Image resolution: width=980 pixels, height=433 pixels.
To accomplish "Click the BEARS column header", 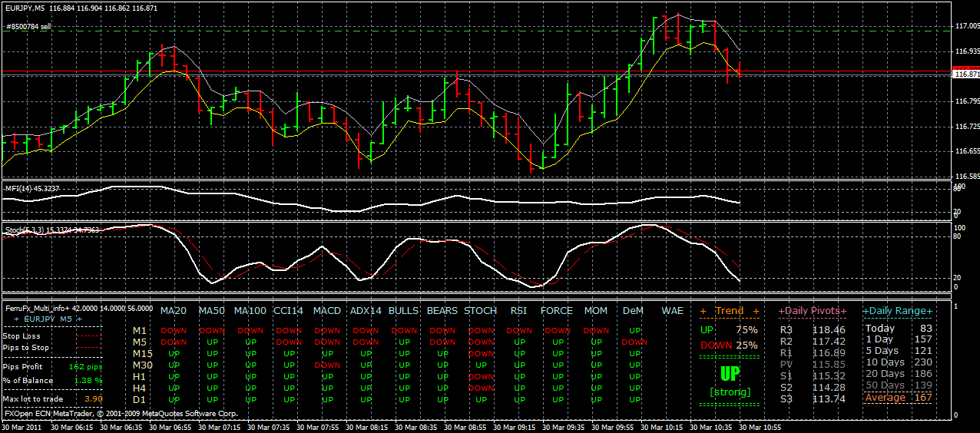I will (x=442, y=311).
